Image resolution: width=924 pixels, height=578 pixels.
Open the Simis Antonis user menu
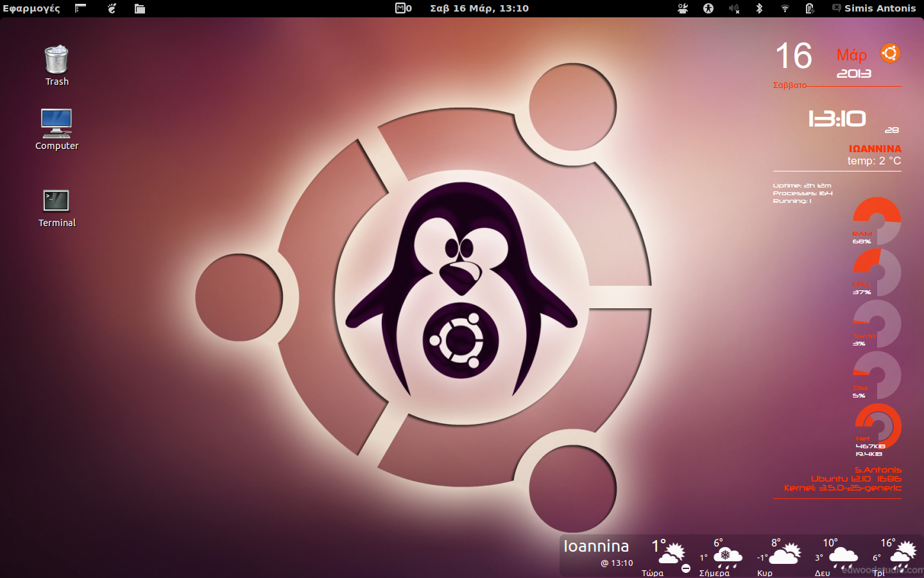coord(874,8)
